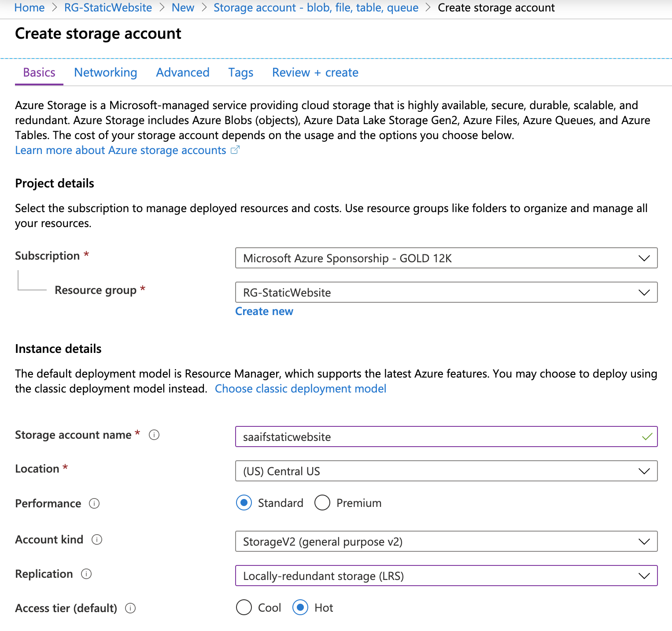Click Choose classic deployment model link
The width and height of the screenshot is (672, 631).
pyautogui.click(x=300, y=389)
